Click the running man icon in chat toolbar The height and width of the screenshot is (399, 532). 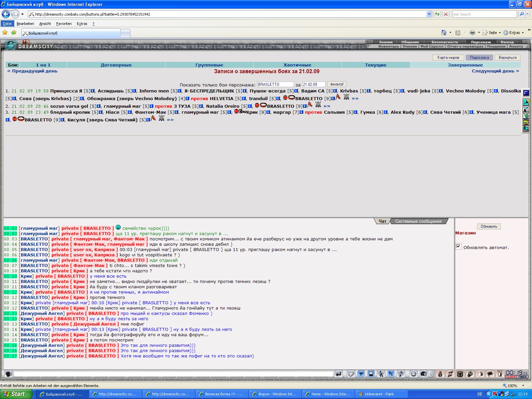pos(381,374)
